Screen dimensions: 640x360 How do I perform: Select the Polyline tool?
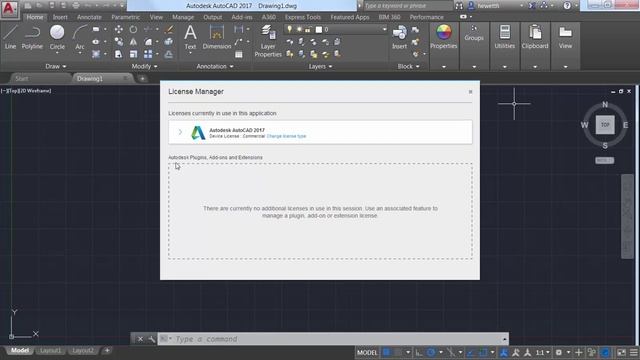coord(32,37)
